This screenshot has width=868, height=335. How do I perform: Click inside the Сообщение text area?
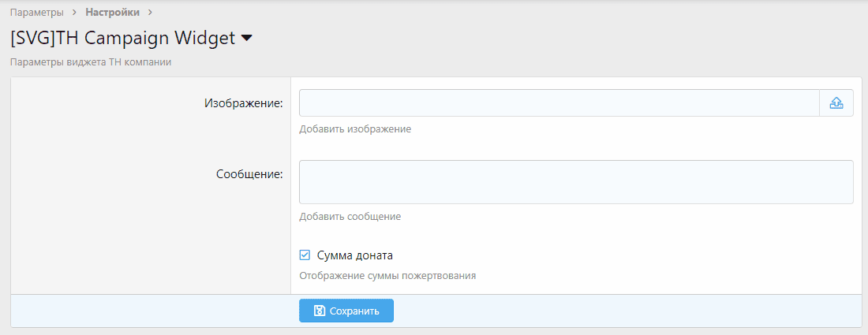[x=576, y=182]
